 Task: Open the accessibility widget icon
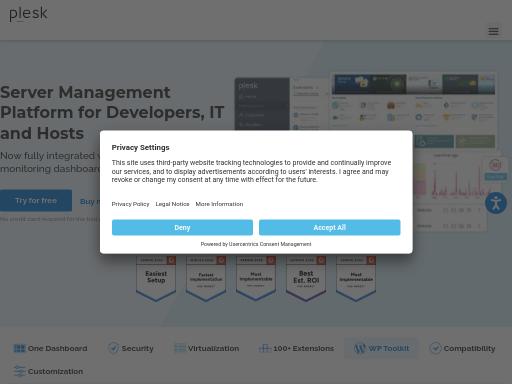click(x=496, y=203)
